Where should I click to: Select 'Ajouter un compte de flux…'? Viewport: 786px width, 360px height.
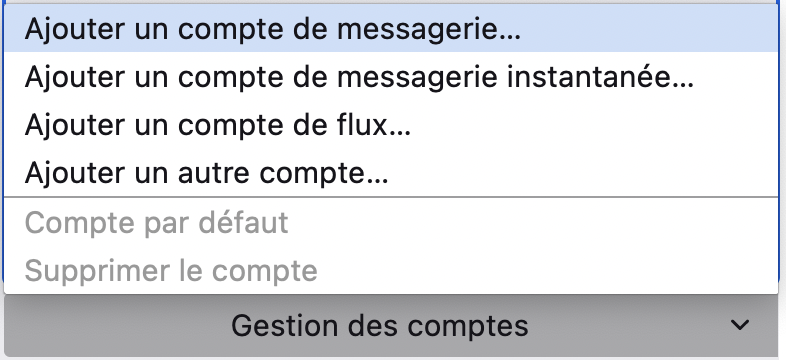[390, 125]
